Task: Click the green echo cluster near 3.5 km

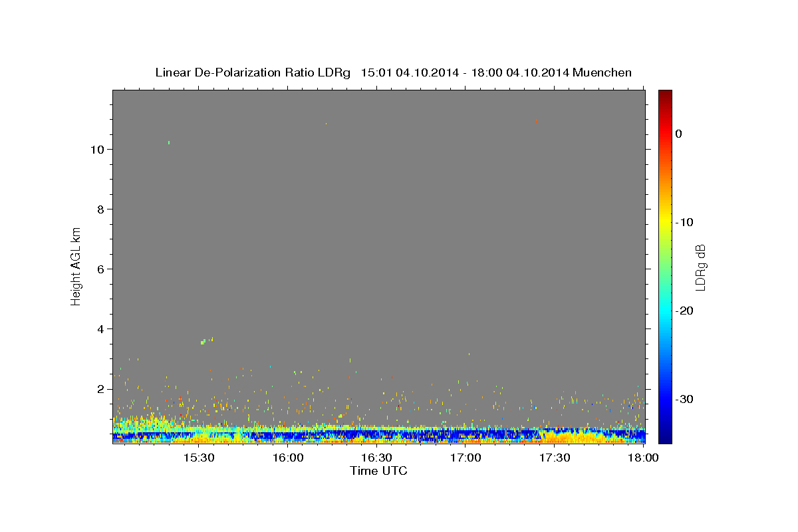Action: click(x=203, y=342)
